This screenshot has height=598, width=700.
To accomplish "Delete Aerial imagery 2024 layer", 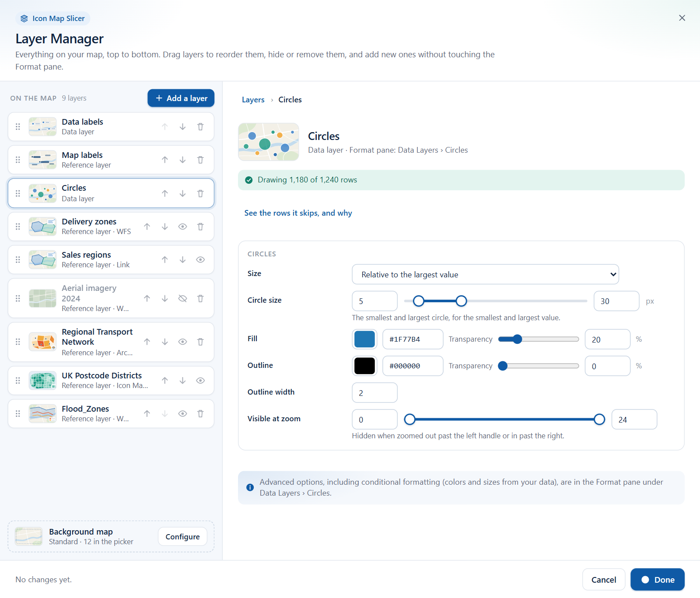I will [200, 298].
